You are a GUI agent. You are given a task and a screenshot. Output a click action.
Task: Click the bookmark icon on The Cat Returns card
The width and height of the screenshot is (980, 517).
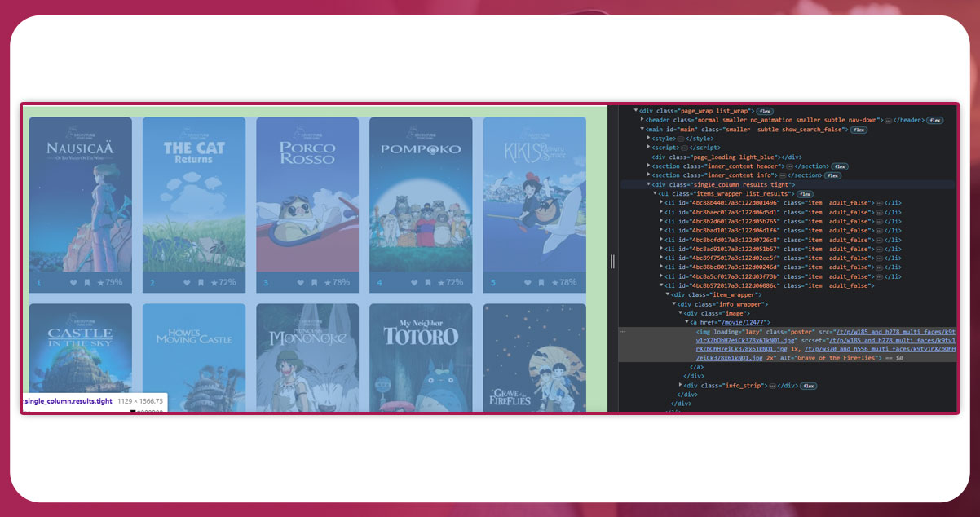pos(200,283)
